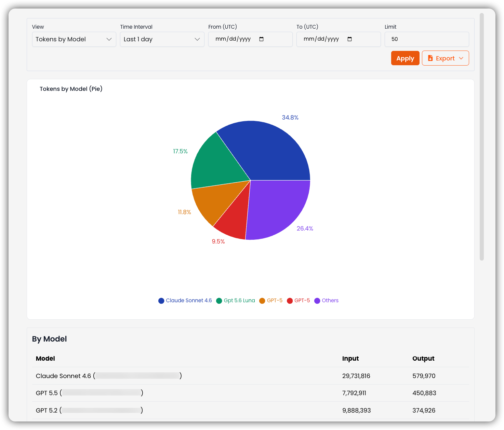The height and width of the screenshot is (430, 504).
Task: Click the From (UTC) date field
Action: click(x=250, y=39)
